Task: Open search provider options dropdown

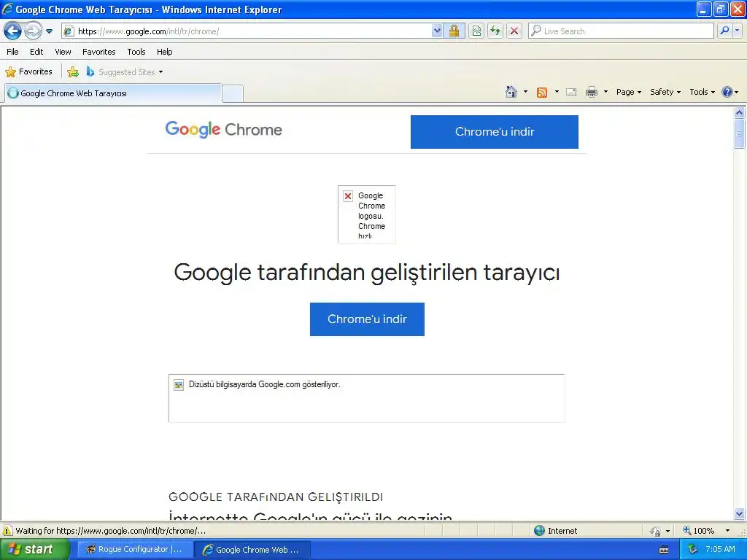Action: pyautogui.click(x=737, y=31)
